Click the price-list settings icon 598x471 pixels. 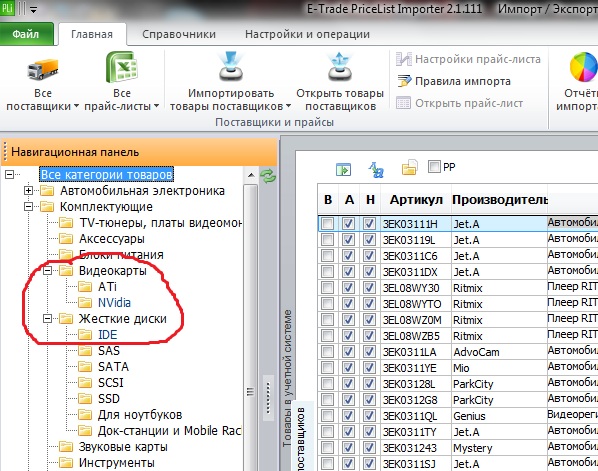tap(403, 59)
